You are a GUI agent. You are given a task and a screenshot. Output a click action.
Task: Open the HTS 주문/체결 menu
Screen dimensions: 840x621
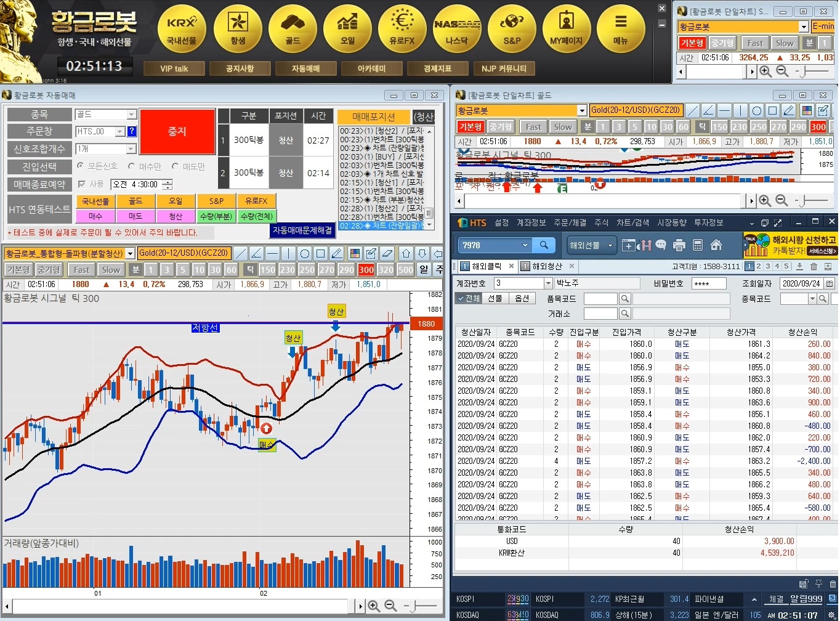pos(570,222)
